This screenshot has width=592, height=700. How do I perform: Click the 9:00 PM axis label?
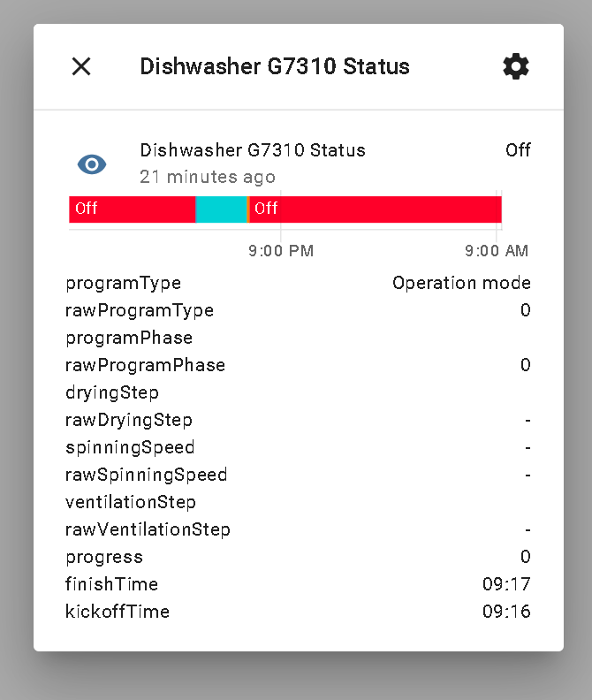(x=281, y=251)
